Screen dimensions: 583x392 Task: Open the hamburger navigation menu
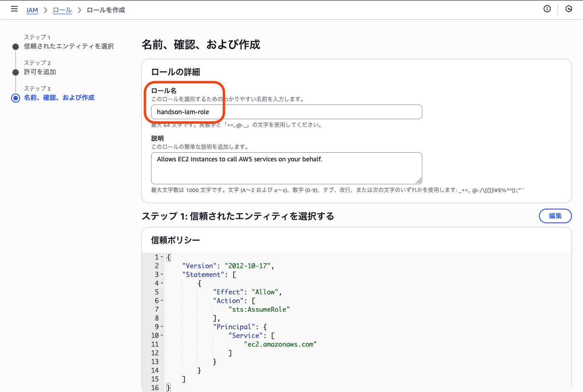pyautogui.click(x=14, y=9)
